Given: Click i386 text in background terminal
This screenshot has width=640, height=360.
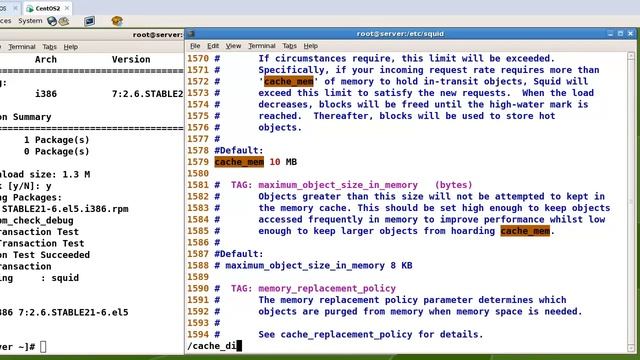Looking at the screenshot, I should pyautogui.click(x=46, y=94).
